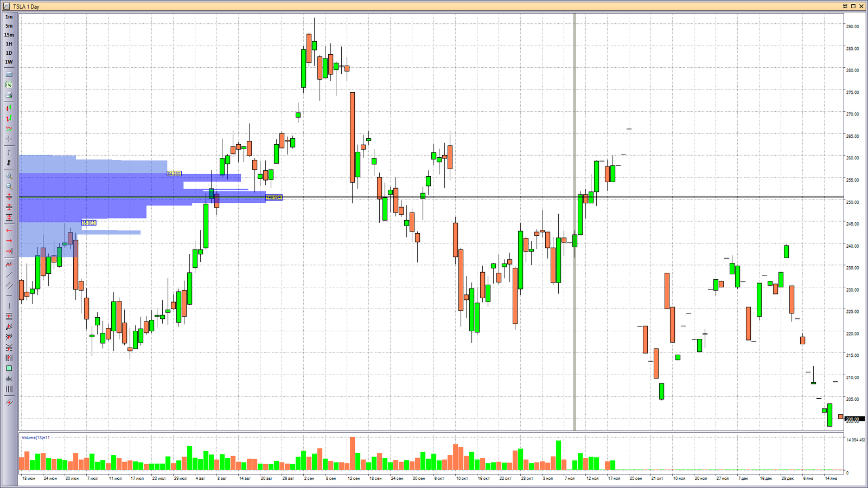Screen dimensions: 868x488
Task: Click the Volume(13)=11 indicator label
Action: (x=35, y=438)
